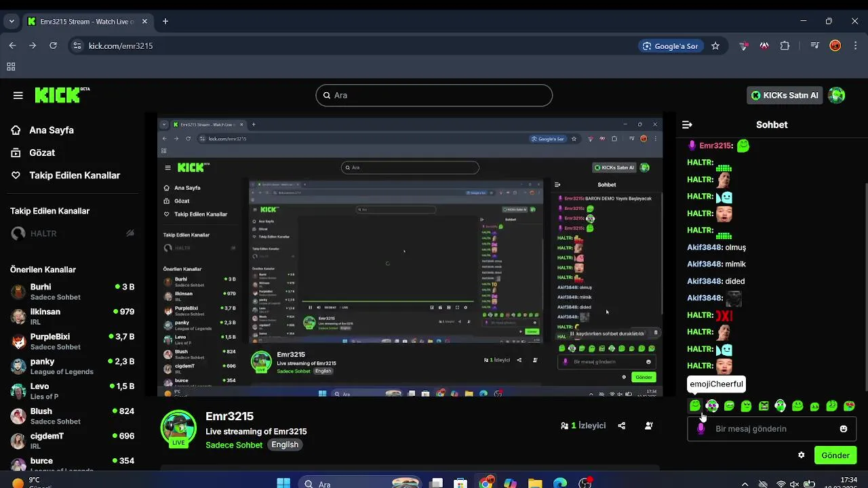Open recommended channel panky
This screenshot has height=488, width=868.
(73, 366)
